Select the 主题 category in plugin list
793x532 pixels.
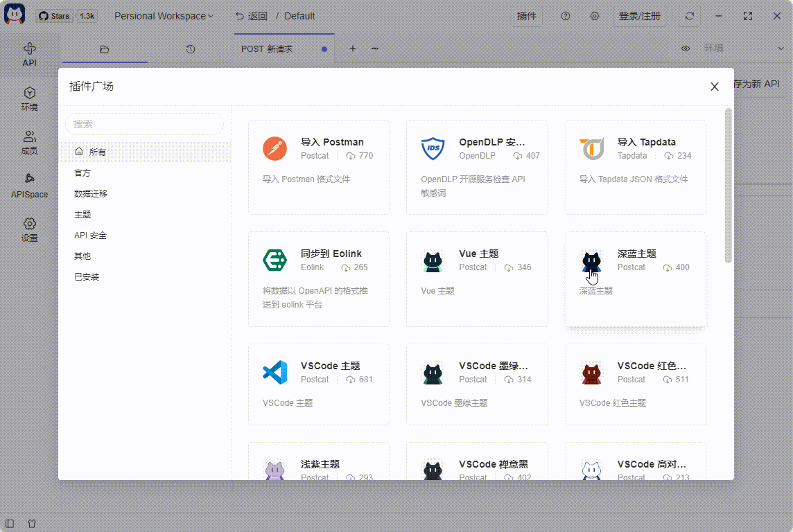(x=82, y=215)
